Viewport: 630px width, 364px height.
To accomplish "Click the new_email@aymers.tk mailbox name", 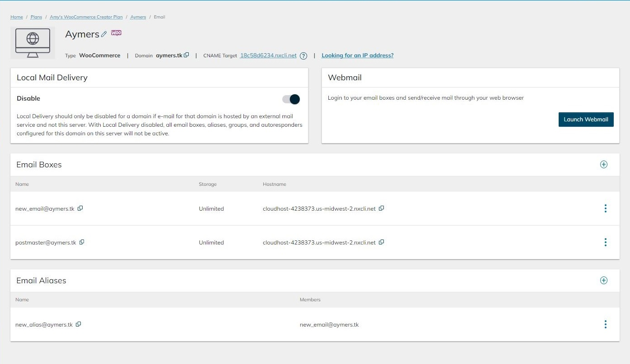I will point(45,209).
